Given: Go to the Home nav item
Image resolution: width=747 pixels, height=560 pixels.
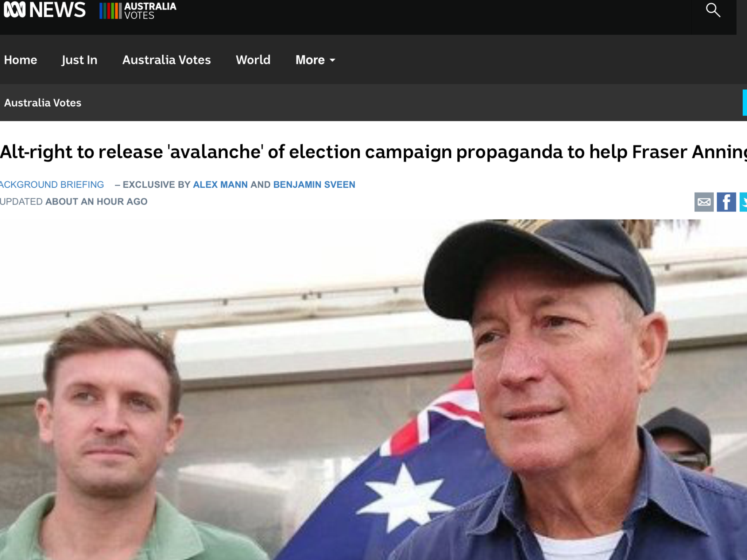Looking at the screenshot, I should coord(20,60).
